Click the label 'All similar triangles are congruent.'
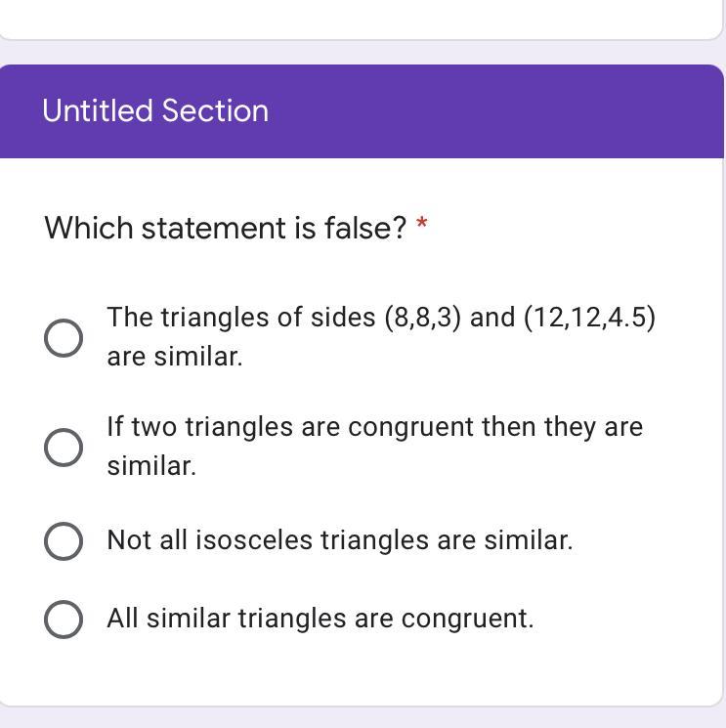 pos(320,619)
